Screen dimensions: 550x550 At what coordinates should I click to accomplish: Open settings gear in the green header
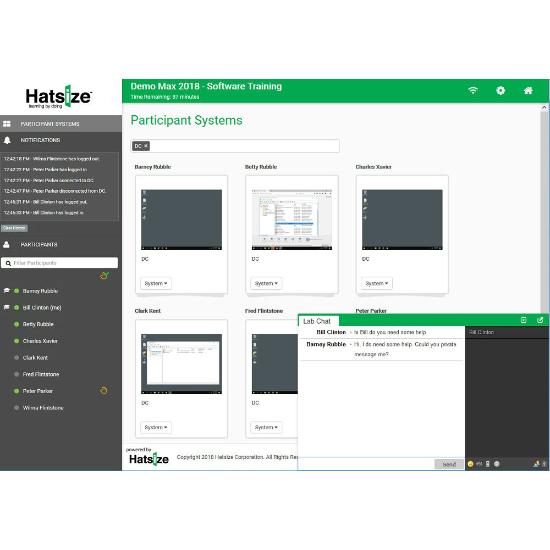tap(501, 90)
